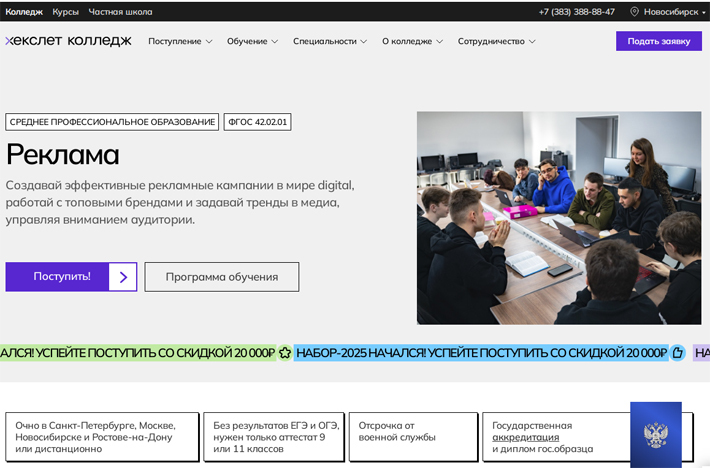The image size is (710, 468).
Task: Click the ФГОС 42.02.01 tag
Action: coord(257,122)
